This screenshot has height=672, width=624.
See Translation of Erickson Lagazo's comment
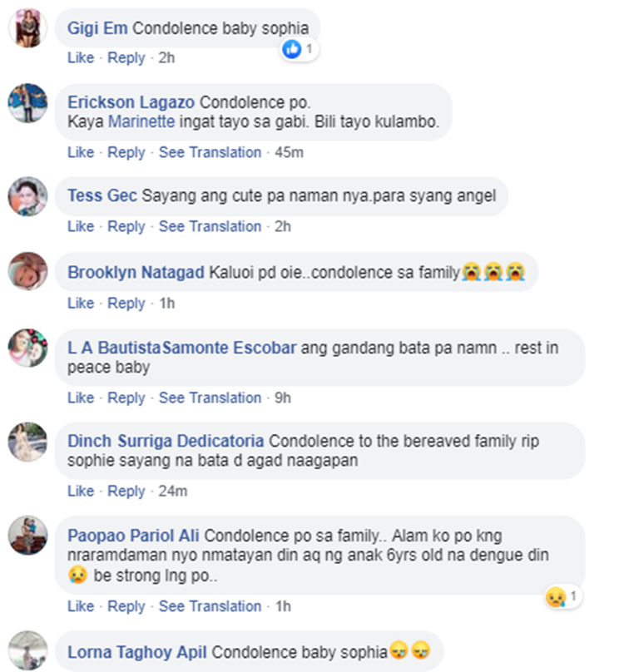coord(210,152)
